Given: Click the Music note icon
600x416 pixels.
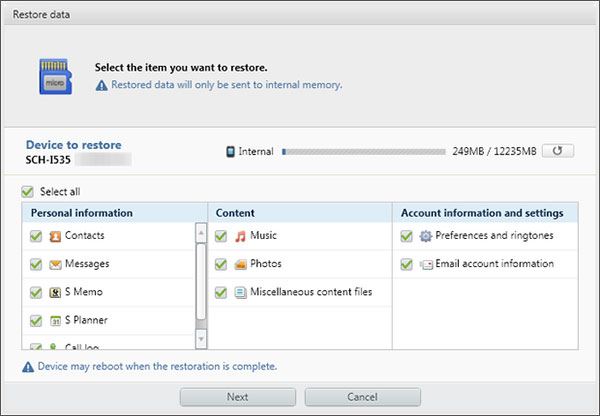Looking at the screenshot, I should (240, 237).
